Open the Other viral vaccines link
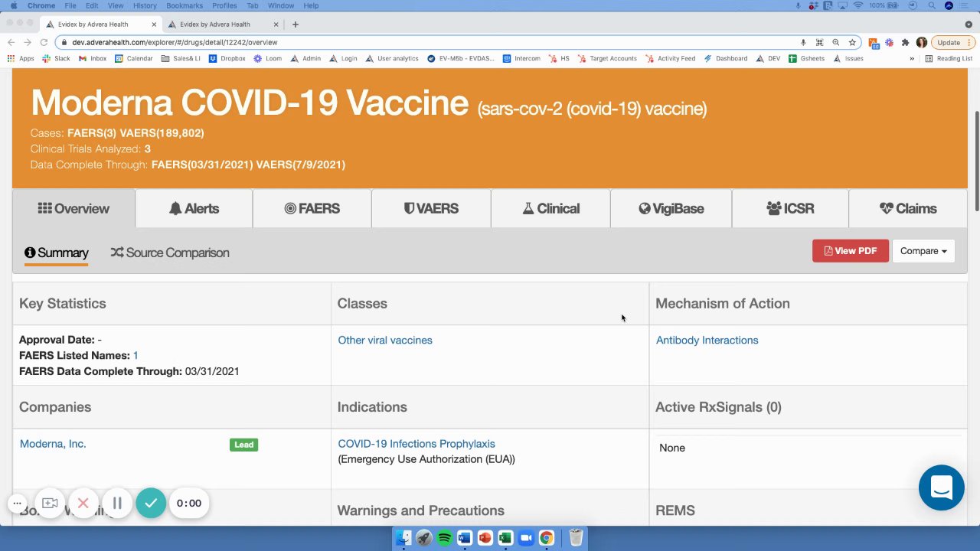The width and height of the screenshot is (980, 551). coord(385,340)
